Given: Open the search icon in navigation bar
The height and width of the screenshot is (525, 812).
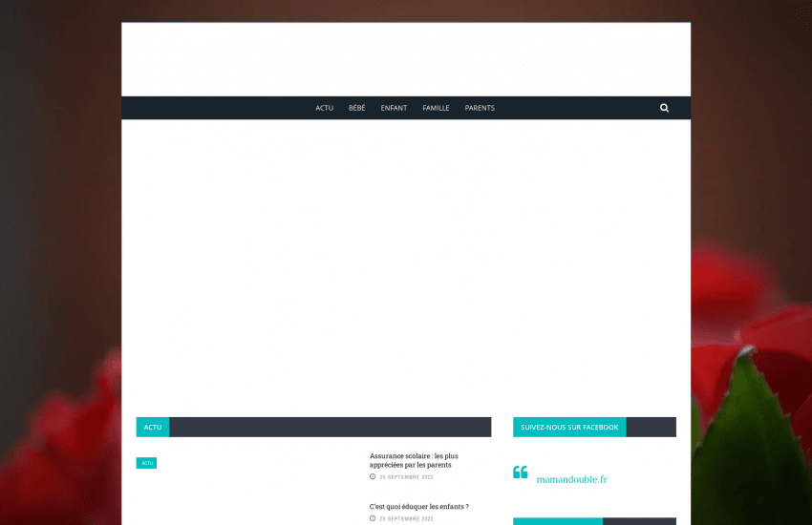Looking at the screenshot, I should [x=664, y=108].
